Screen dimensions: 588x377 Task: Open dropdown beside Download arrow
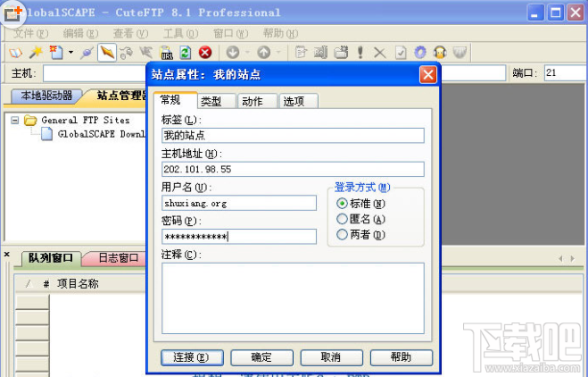247,53
